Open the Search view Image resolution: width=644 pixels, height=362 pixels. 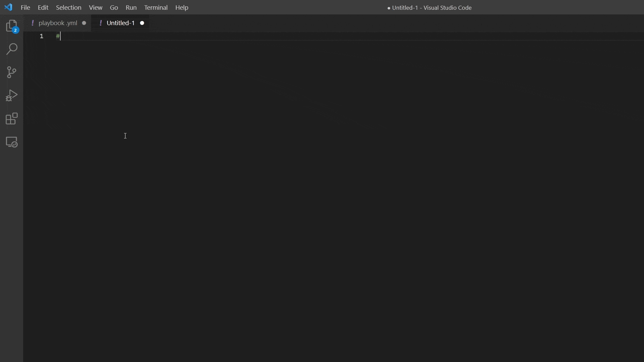coord(12,49)
